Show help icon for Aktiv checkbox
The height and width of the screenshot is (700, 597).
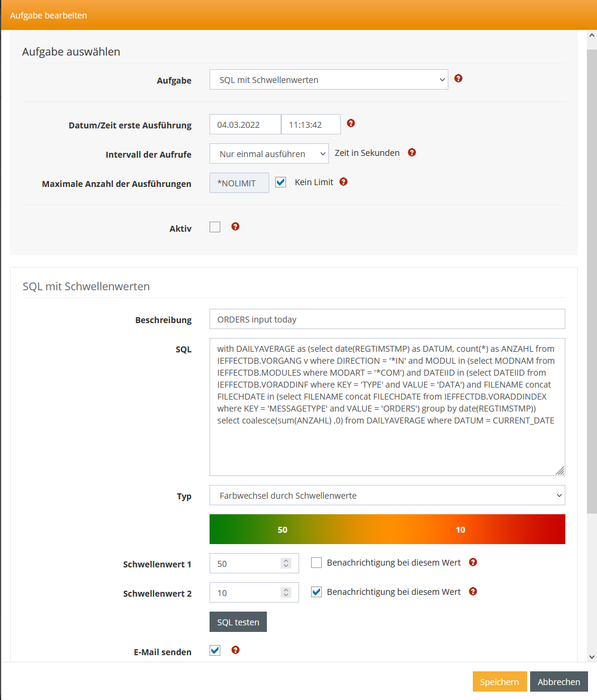[x=235, y=226]
